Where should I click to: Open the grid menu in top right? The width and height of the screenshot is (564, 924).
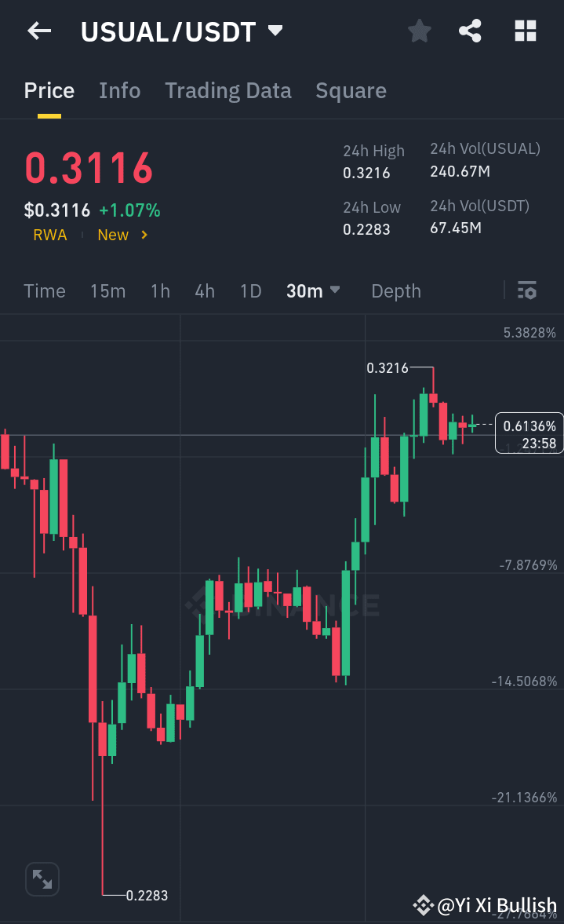(x=524, y=31)
